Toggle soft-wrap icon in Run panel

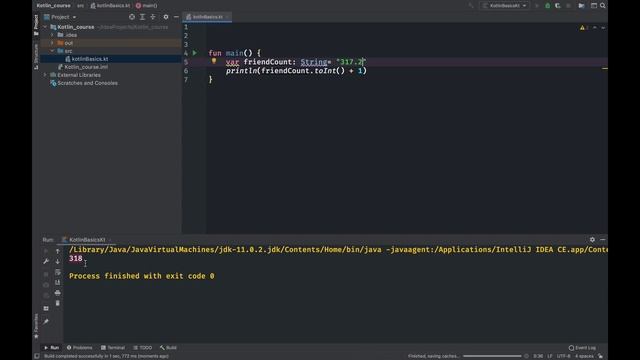tap(58, 272)
